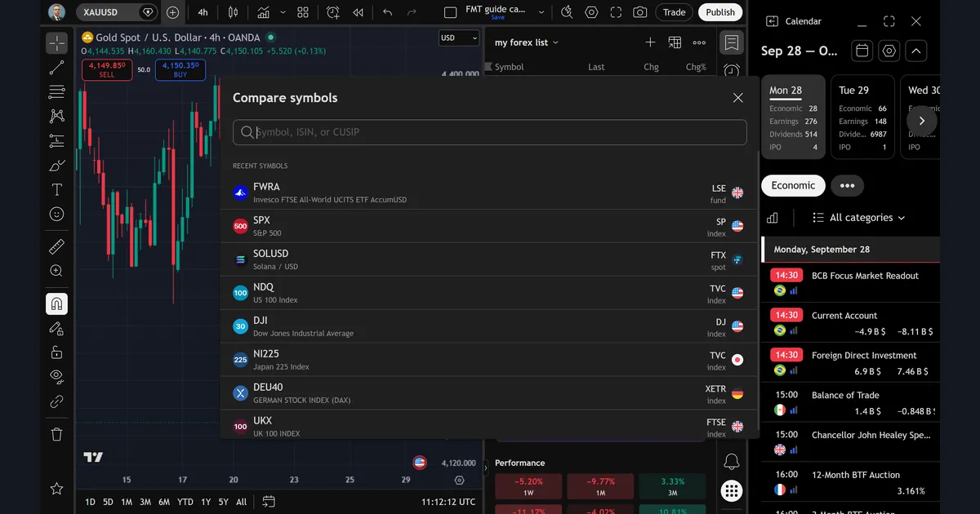Image resolution: width=980 pixels, height=514 pixels.
Task: Select SPX S&P 500 symbol row
Action: coord(490,226)
